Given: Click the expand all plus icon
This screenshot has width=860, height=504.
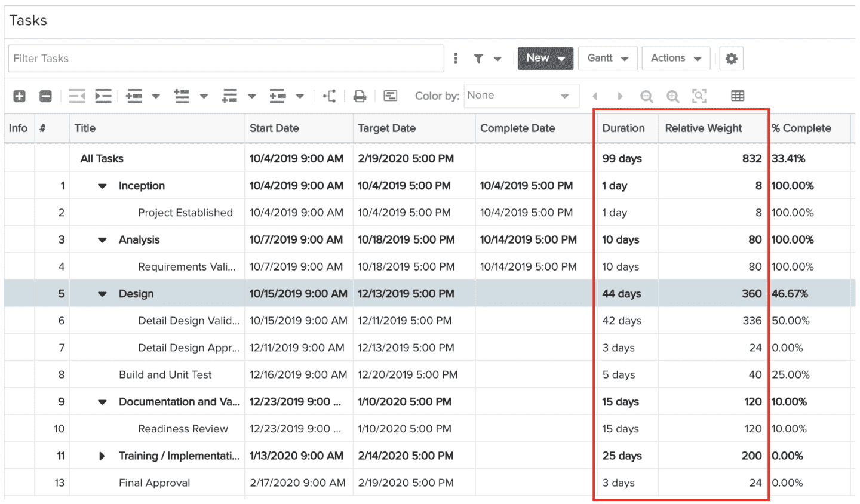Looking at the screenshot, I should point(19,96).
